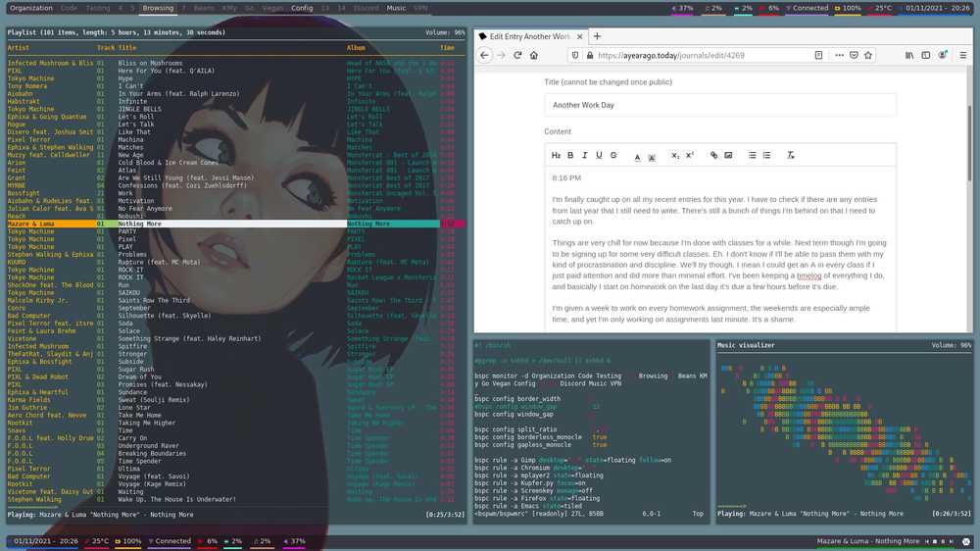
Task: Click the Title field containing 'Another Work Day'
Action: [x=720, y=105]
